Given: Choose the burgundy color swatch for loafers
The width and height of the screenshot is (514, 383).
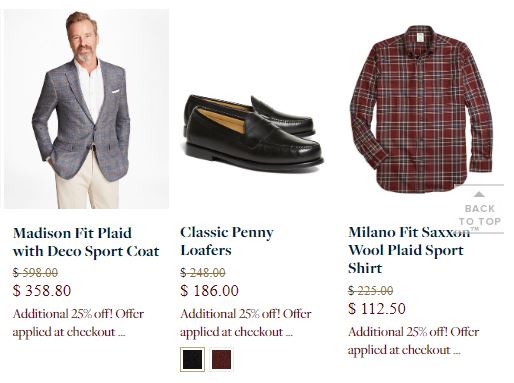Looking at the screenshot, I should coord(221,359).
